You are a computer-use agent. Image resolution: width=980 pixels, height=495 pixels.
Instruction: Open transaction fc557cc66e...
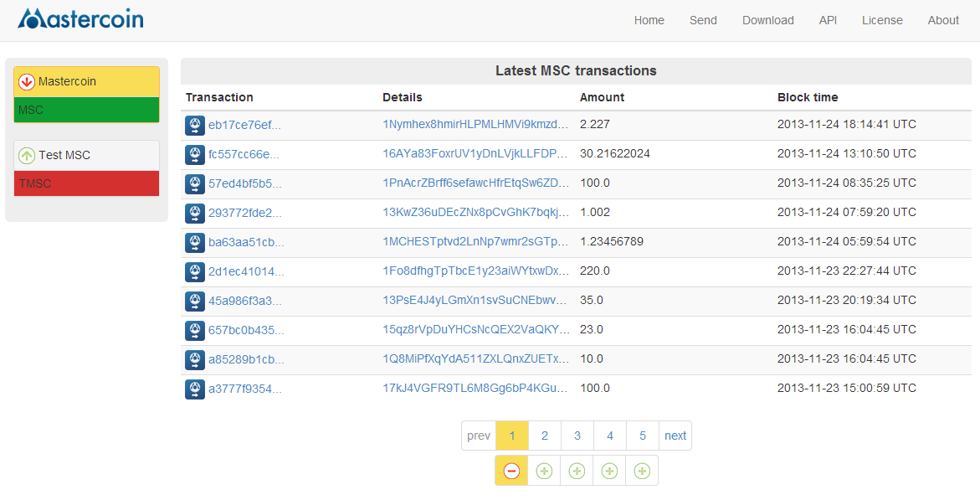(x=244, y=155)
